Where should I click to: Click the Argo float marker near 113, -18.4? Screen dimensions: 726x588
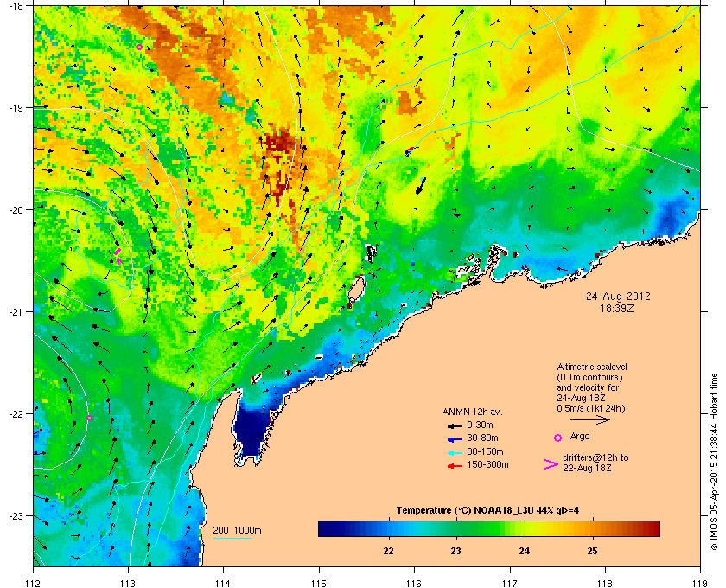tap(139, 48)
